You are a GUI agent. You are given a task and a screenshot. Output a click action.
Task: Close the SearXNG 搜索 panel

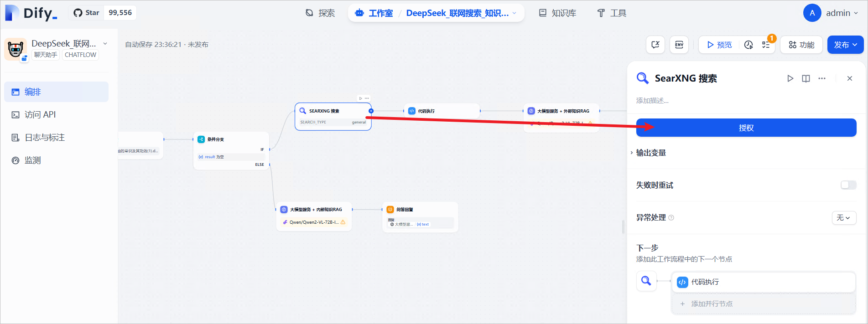coord(850,78)
